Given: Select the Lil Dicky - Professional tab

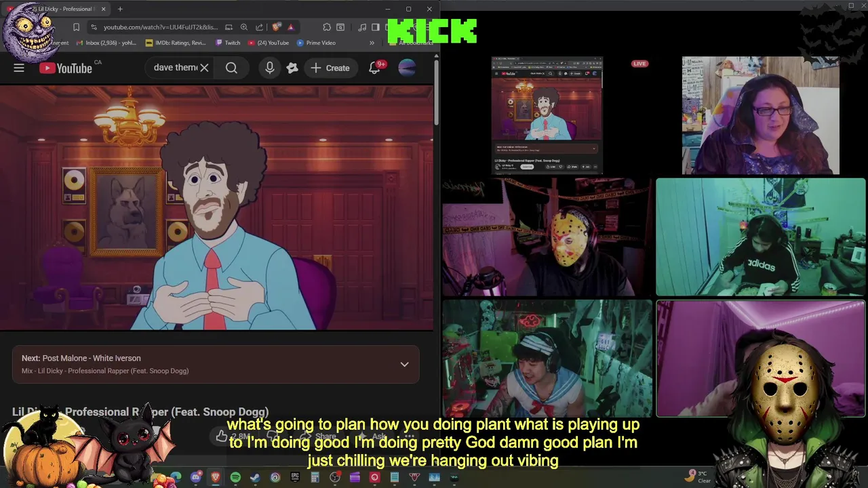Looking at the screenshot, I should point(58,9).
